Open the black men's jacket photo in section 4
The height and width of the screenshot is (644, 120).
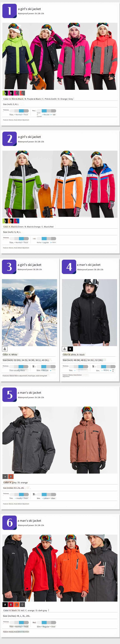pos(90,312)
